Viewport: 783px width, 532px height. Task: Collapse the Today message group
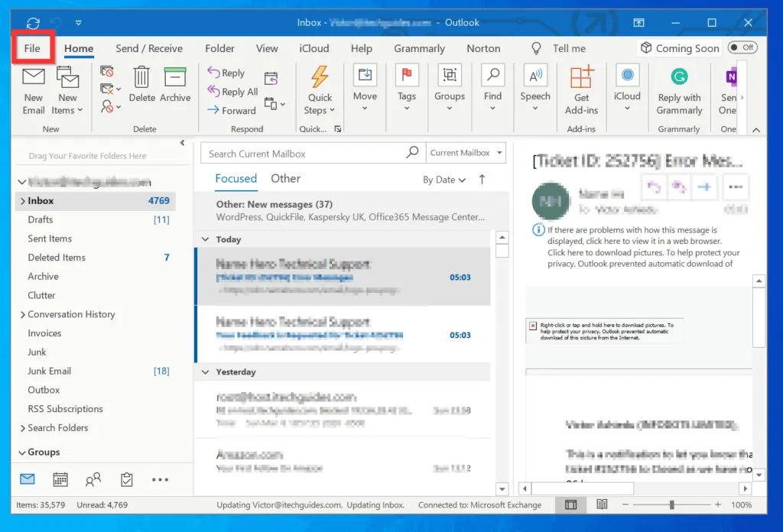[205, 238]
